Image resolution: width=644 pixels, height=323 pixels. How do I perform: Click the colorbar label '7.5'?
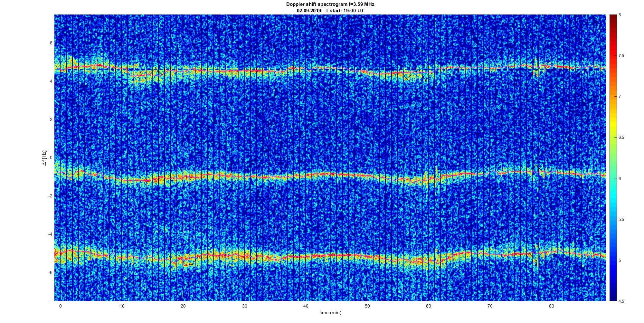click(x=621, y=56)
